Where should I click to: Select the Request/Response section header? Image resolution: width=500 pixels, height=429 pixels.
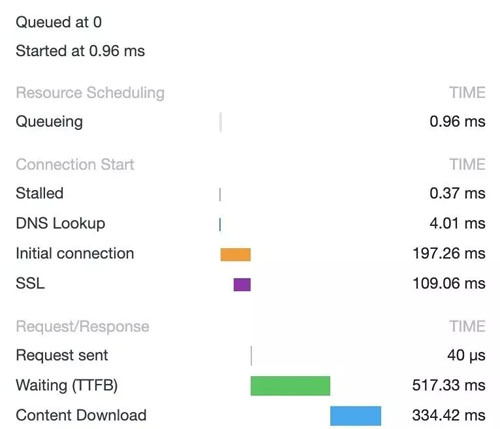point(82,326)
